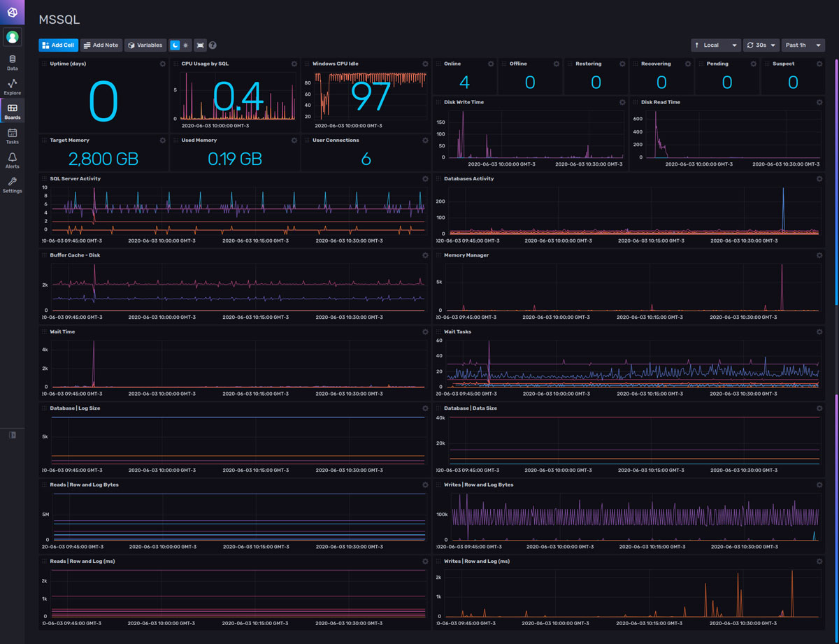Screen dimensions: 839x644
Task: Click the Memory Manager spike on graph
Action: 782,288
